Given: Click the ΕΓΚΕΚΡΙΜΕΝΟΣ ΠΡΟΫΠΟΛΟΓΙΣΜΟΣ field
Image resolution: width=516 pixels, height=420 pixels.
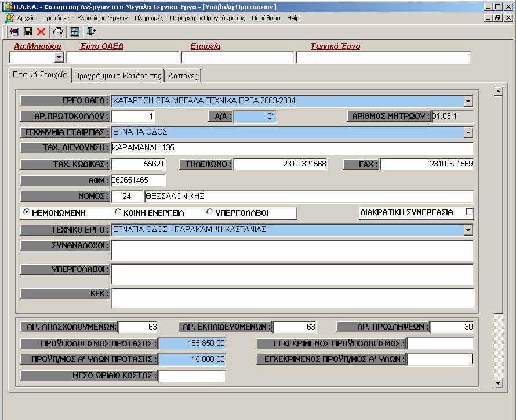Looking at the screenshot, I should (440, 343).
